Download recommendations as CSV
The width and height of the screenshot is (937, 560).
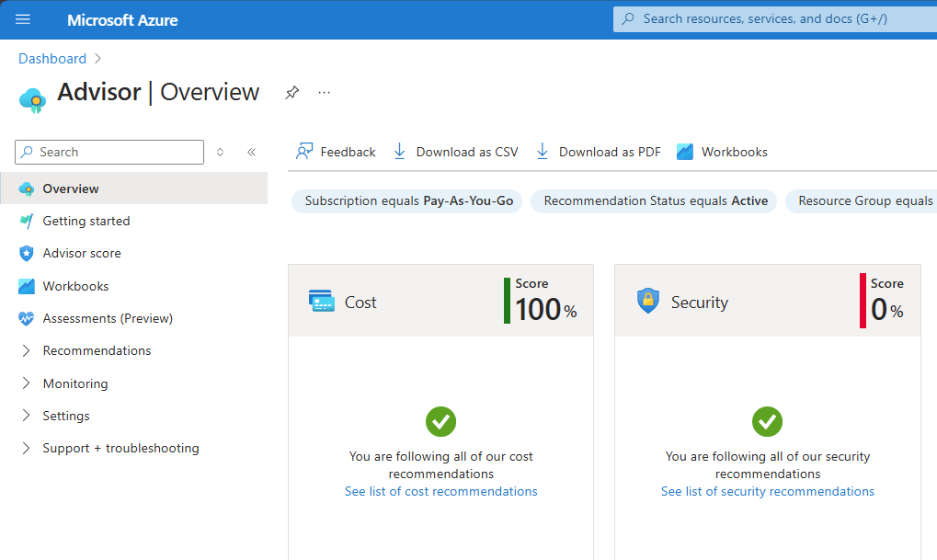click(455, 152)
